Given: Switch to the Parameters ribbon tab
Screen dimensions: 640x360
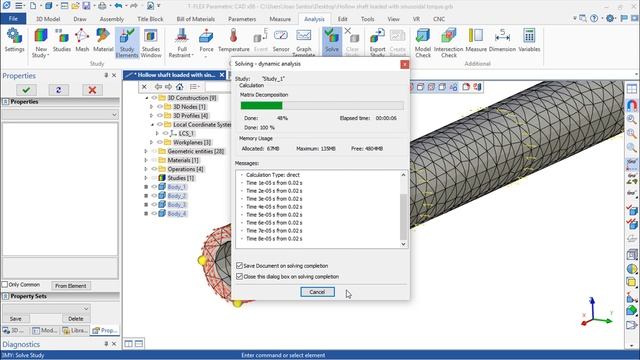Looking at the screenshot, I should 242,19.
